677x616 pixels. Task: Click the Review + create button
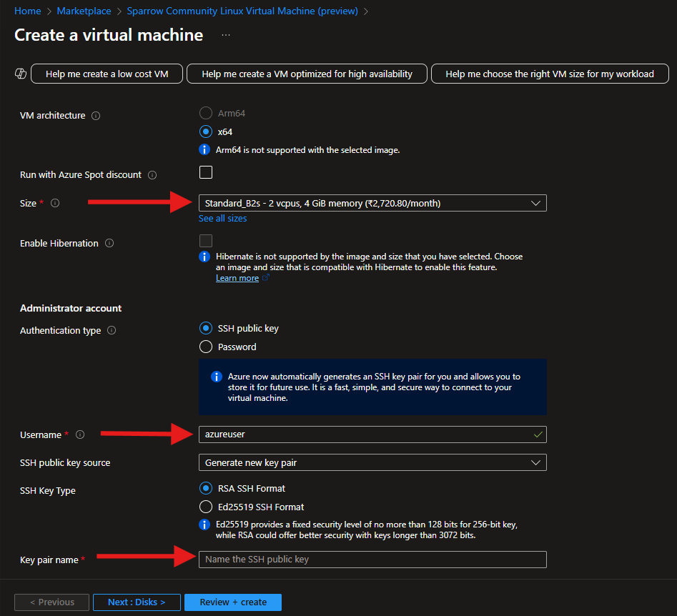pyautogui.click(x=232, y=602)
